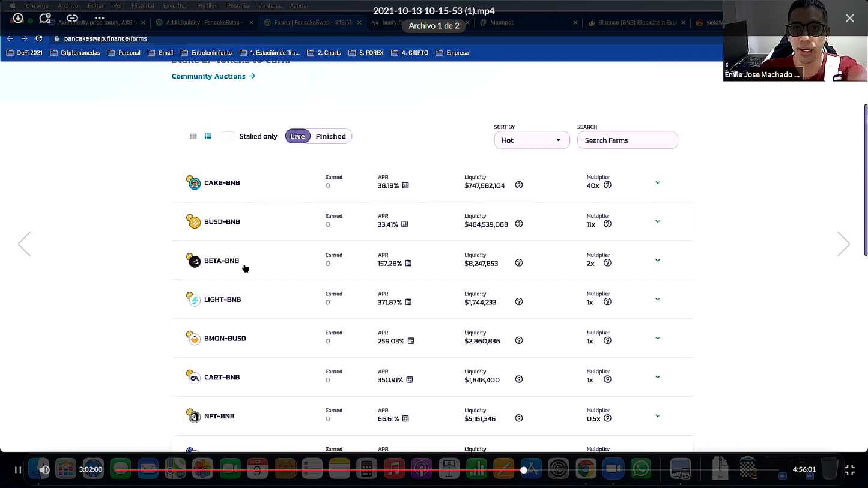The image size is (868, 488).
Task: Open APR calculator for BUSD-BNB
Action: tap(404, 224)
